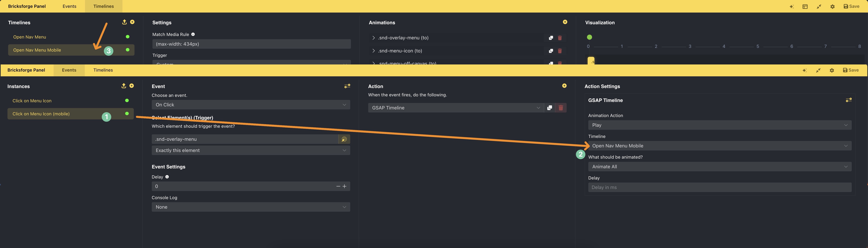This screenshot has width=868, height=248.
Task: Delete the .snd-overlay-menu animation
Action: coord(560,38)
